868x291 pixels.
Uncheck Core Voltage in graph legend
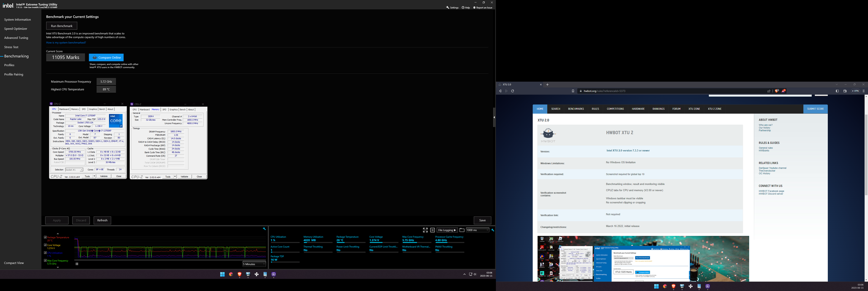45,245
